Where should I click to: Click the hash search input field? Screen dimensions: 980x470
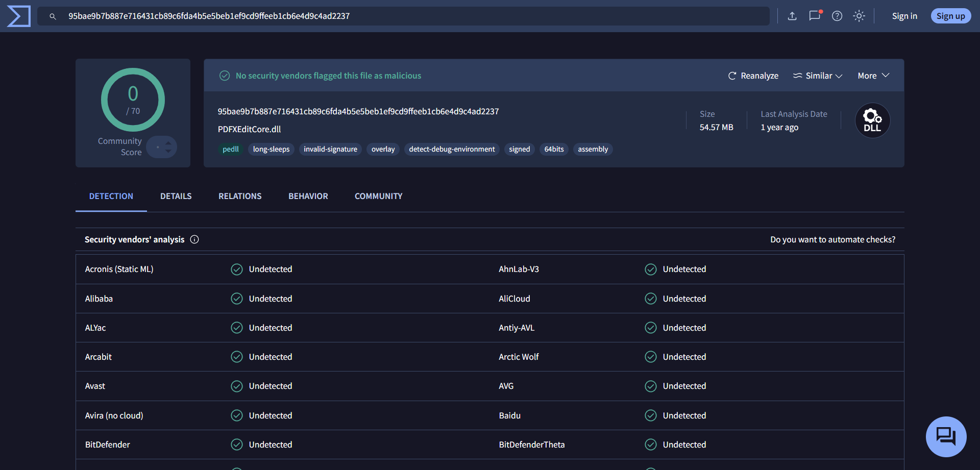[408, 16]
